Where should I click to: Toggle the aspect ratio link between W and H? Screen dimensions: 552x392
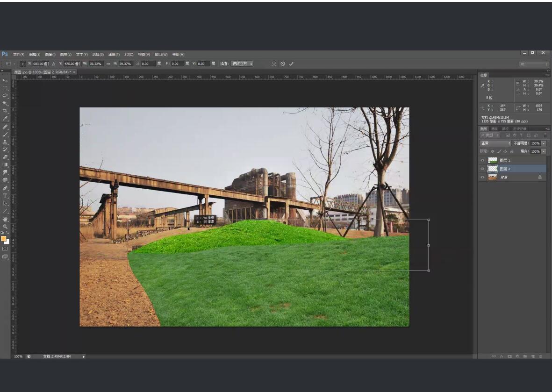(108, 64)
